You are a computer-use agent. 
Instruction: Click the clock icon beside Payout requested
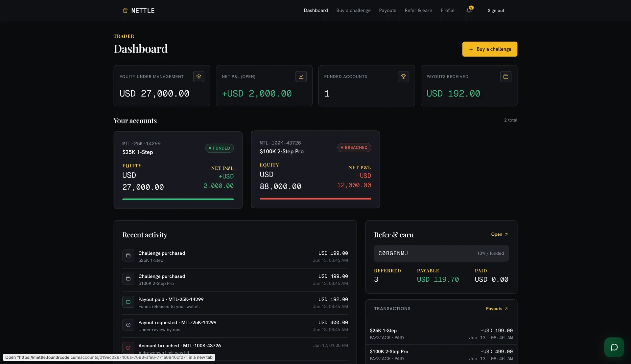(x=128, y=325)
